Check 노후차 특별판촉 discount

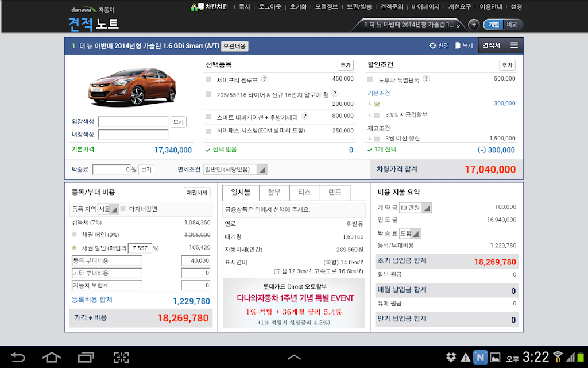pyautogui.click(x=370, y=79)
